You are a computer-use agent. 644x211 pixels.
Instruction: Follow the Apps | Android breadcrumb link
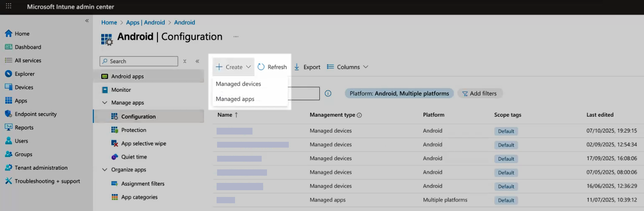(145, 23)
